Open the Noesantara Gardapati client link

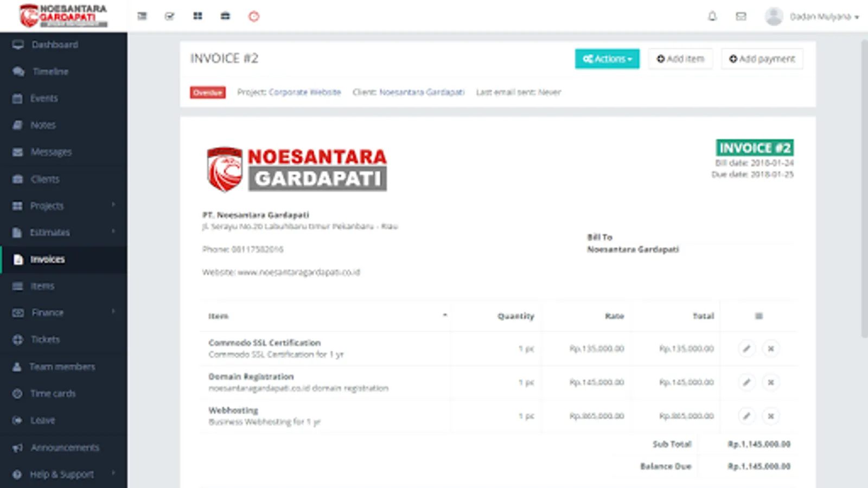tap(422, 92)
